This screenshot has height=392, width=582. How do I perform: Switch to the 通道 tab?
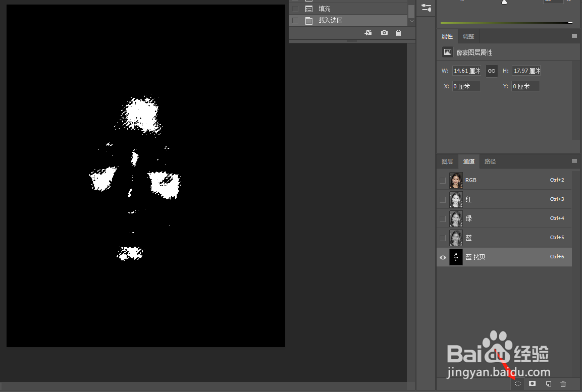pos(469,161)
